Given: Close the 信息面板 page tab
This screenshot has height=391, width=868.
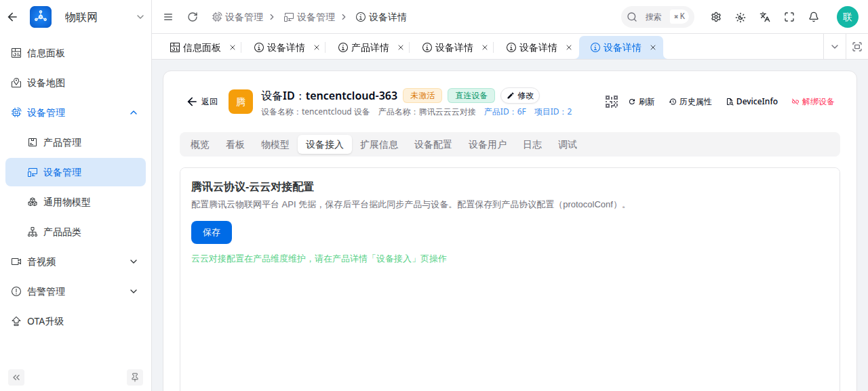Looking at the screenshot, I should 233,47.
